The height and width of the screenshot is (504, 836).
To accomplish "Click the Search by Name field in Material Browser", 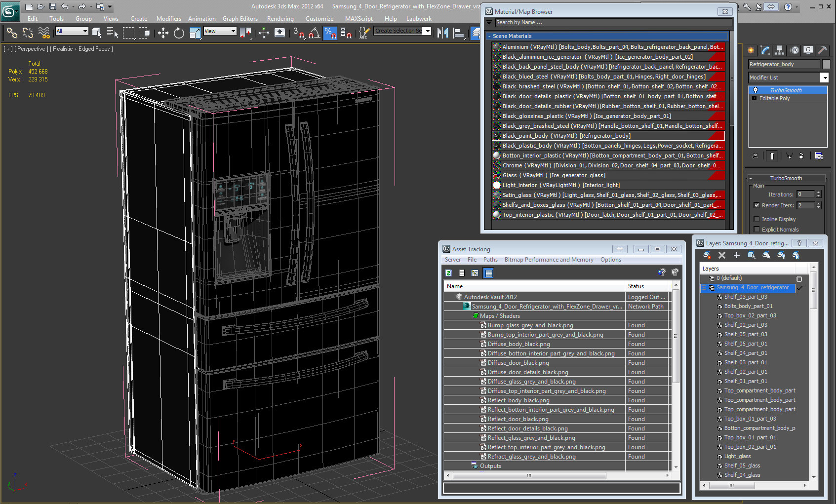I will 614,22.
